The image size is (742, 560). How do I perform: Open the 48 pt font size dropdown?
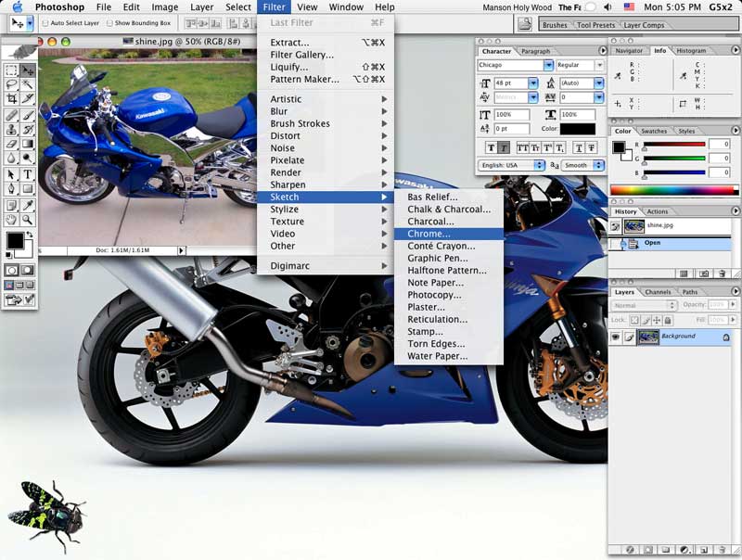pos(533,83)
